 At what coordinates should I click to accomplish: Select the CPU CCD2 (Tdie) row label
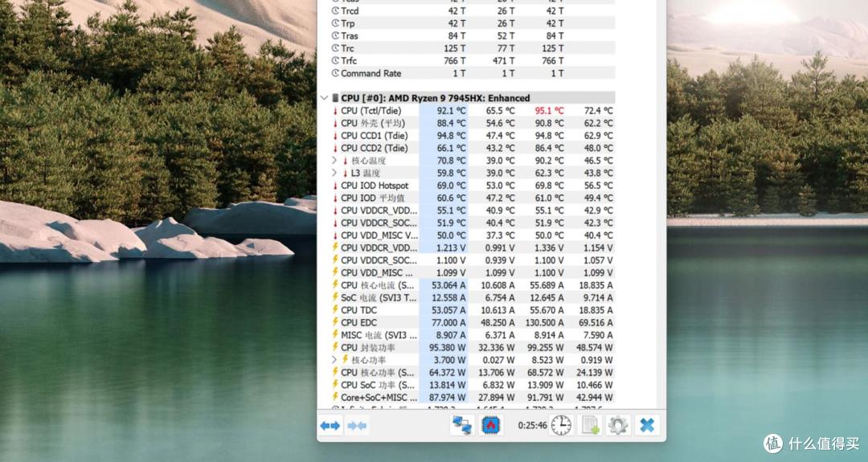[x=375, y=149]
